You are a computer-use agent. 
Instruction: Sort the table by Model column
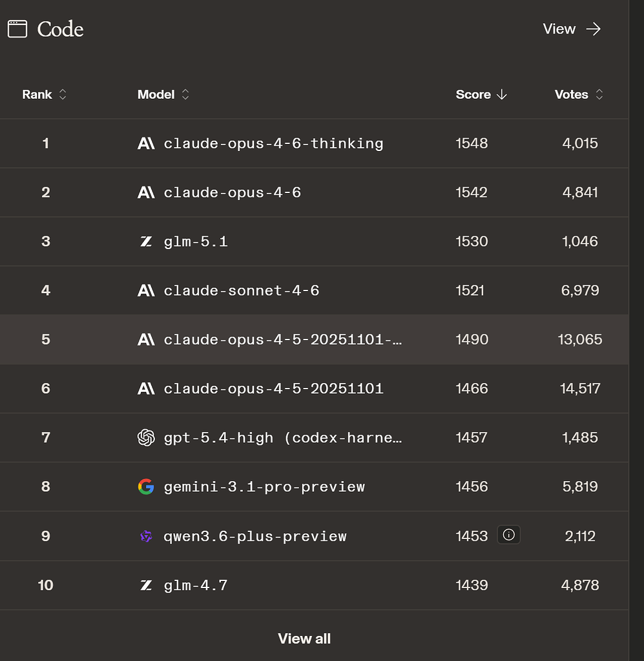[163, 94]
